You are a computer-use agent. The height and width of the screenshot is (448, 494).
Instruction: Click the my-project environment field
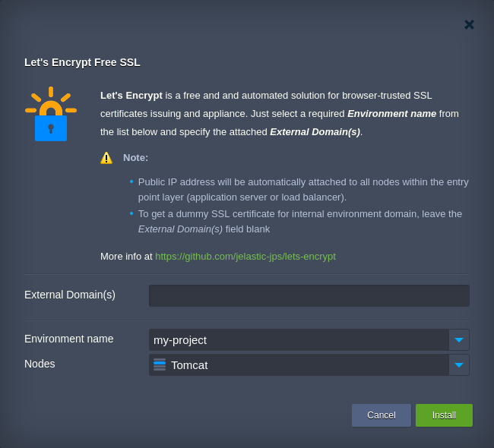point(298,340)
